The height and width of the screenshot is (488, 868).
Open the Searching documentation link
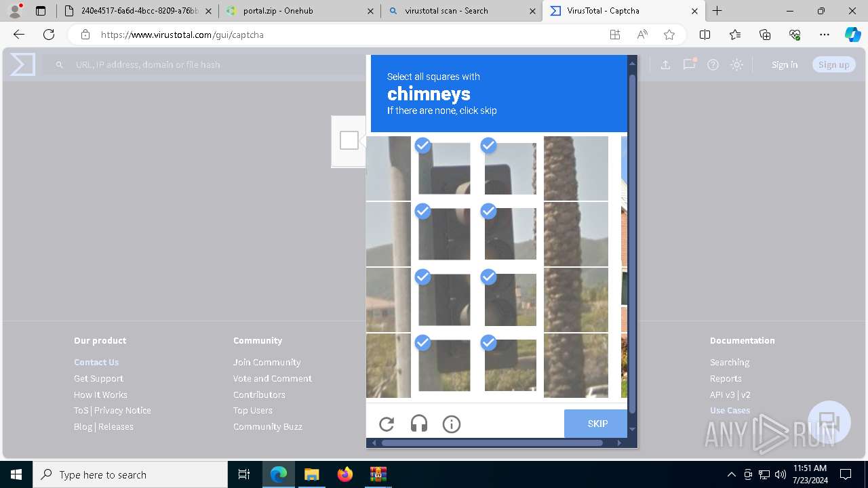pos(730,362)
